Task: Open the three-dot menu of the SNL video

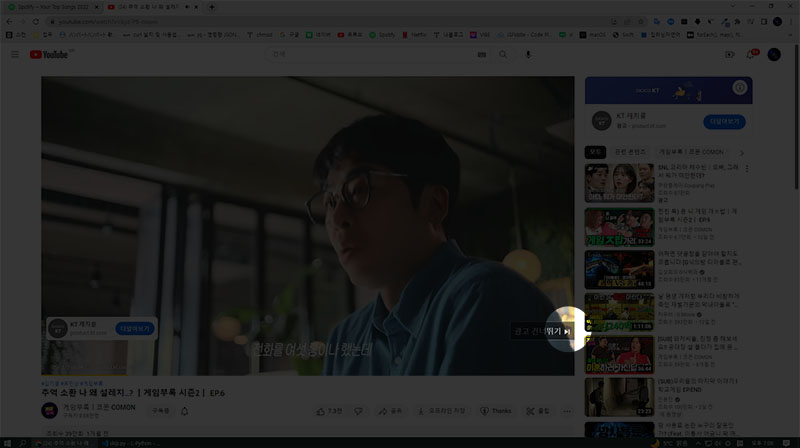Action: coord(747,168)
